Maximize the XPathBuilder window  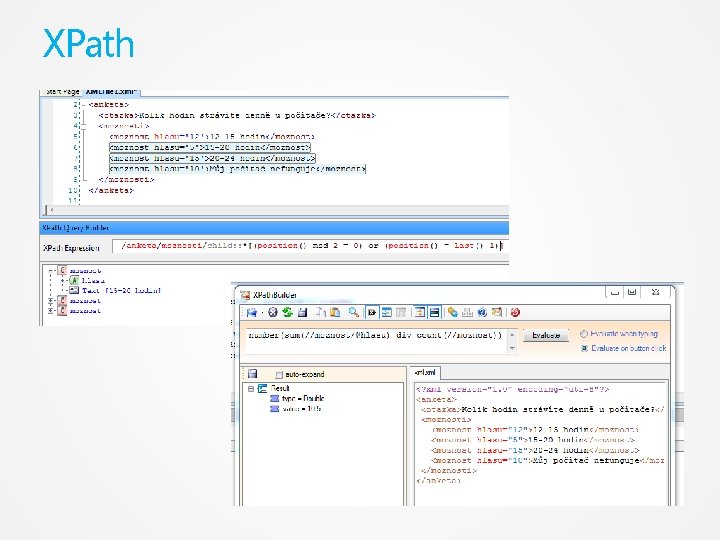(x=632, y=292)
